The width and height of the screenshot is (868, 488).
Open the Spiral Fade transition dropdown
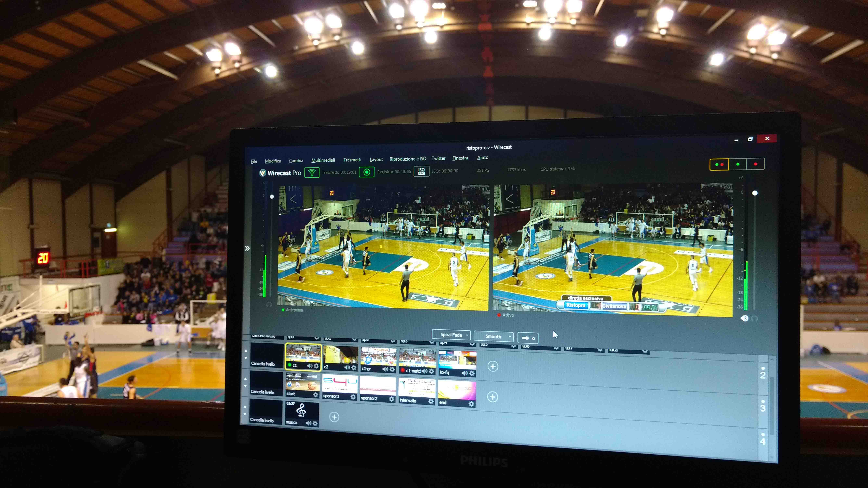(451, 335)
